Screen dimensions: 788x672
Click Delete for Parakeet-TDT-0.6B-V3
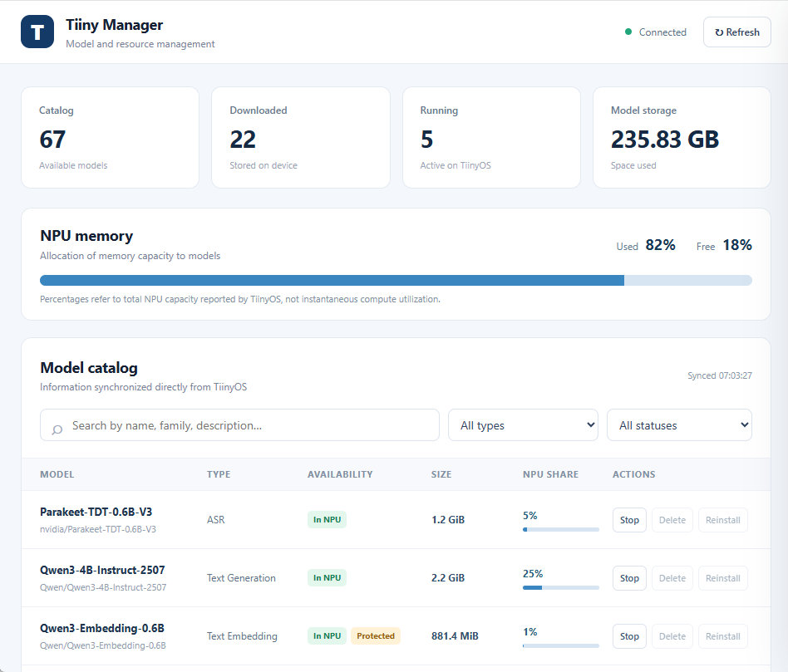click(x=672, y=520)
